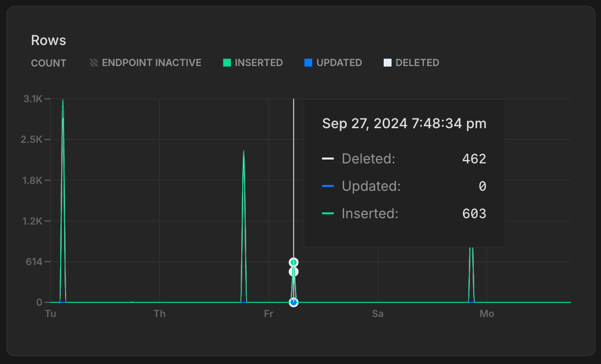Select the blue Updated point near the Friday baseline

[x=293, y=302]
